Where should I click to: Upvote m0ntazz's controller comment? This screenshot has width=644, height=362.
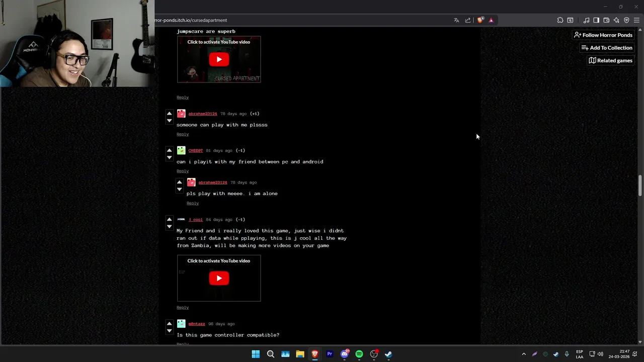pos(169,323)
